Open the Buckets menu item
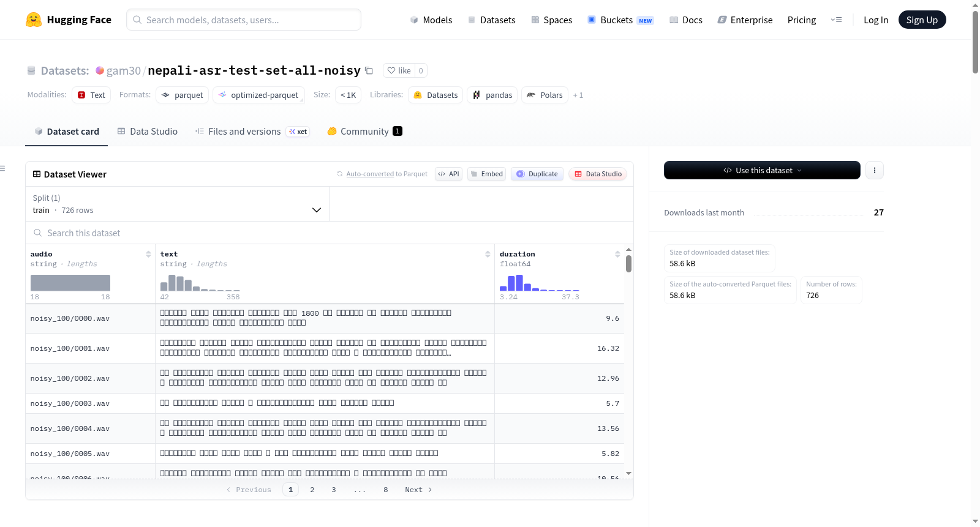The height and width of the screenshot is (527, 980). pos(620,20)
